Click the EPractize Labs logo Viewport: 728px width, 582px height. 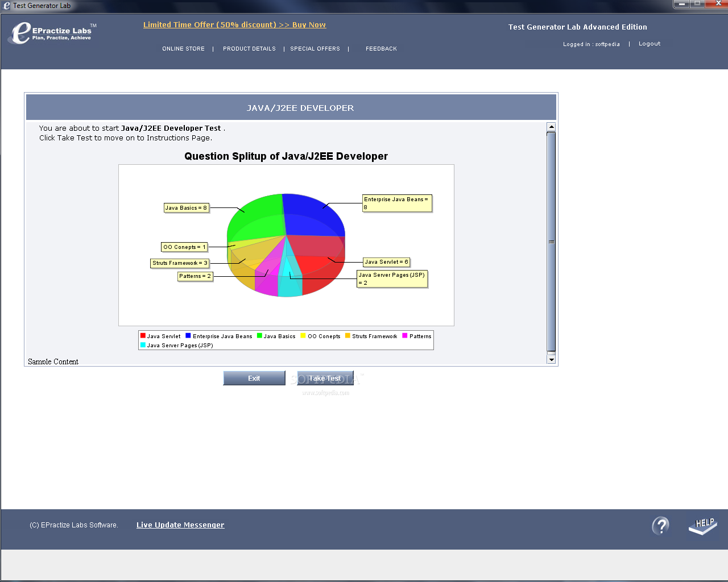(52, 32)
